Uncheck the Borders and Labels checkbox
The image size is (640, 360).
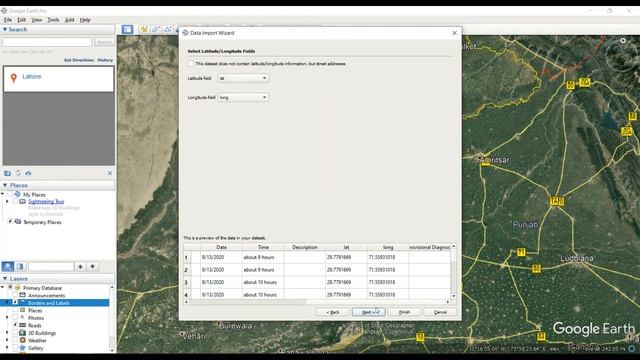pos(15,302)
